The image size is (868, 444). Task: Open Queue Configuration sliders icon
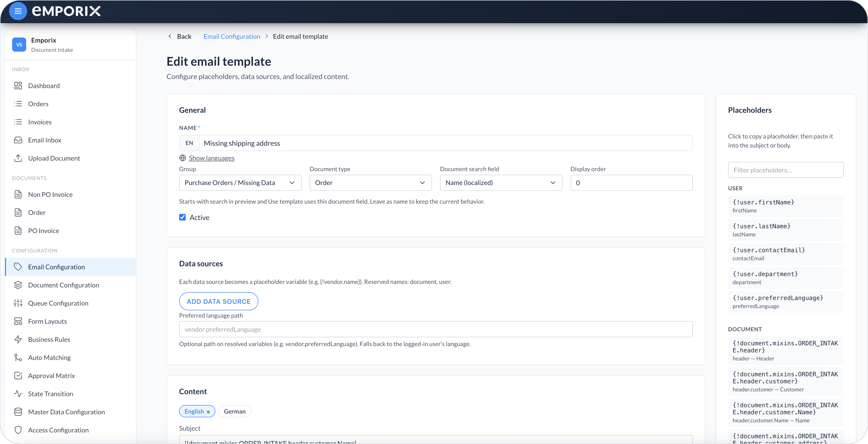click(18, 303)
